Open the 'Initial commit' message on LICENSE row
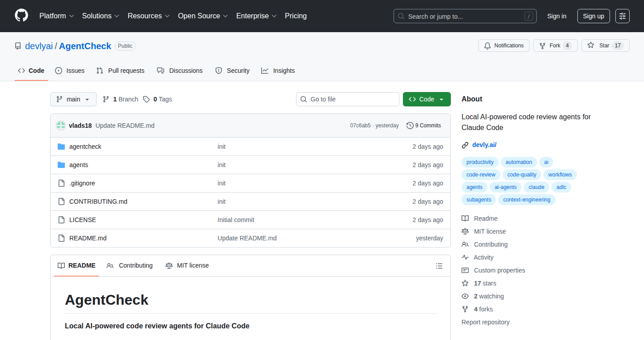Viewport: 644px width, 340px height. click(236, 220)
